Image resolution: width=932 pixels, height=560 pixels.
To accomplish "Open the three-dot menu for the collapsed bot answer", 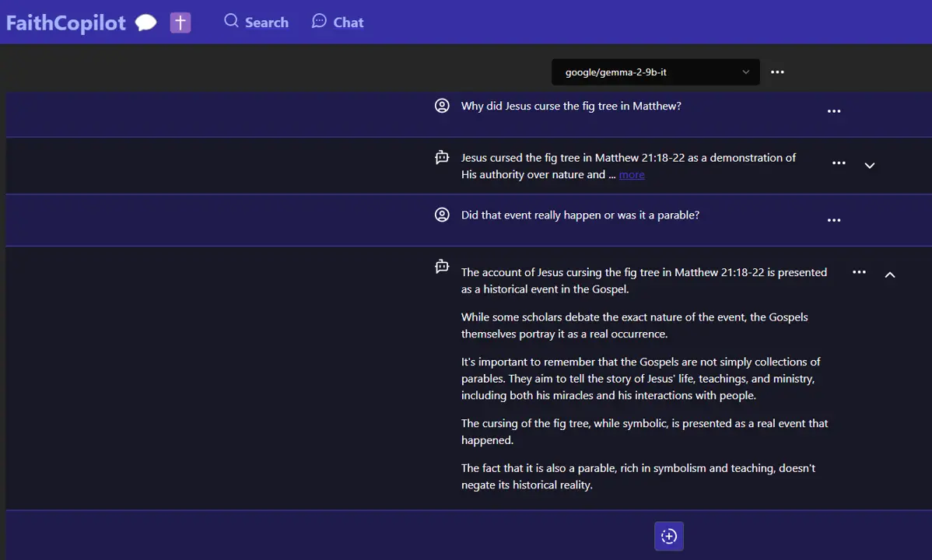I will (x=839, y=163).
